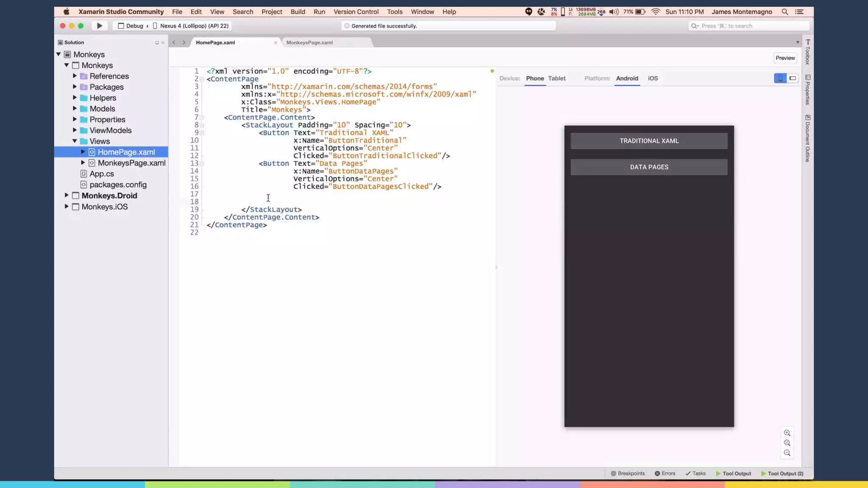This screenshot has height=488, width=868.
Task: Switch preview to landscape orientation
Action: [x=793, y=78]
